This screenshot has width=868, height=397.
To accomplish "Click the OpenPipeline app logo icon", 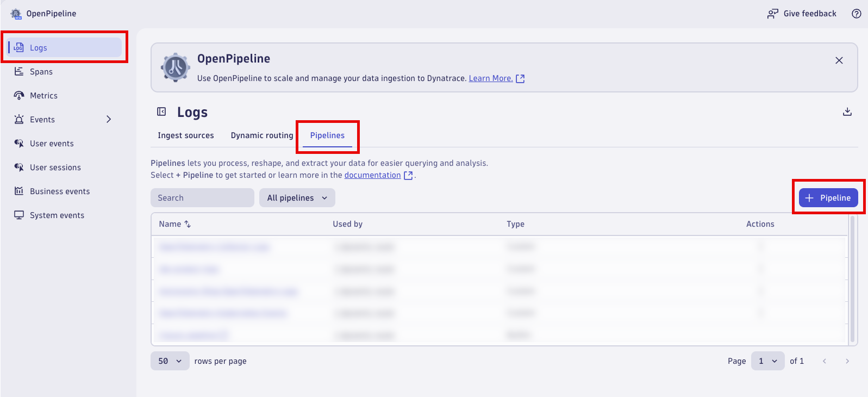I will point(16,14).
